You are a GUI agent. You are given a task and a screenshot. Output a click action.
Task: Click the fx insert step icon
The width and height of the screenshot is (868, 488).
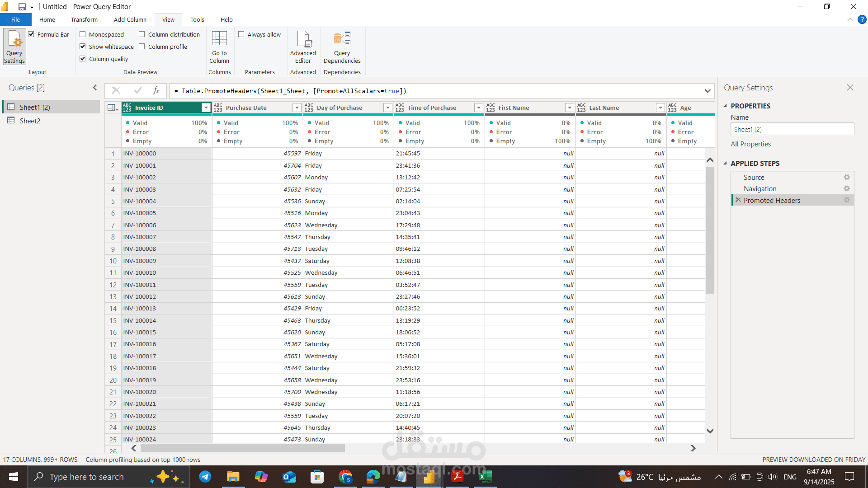coord(156,91)
